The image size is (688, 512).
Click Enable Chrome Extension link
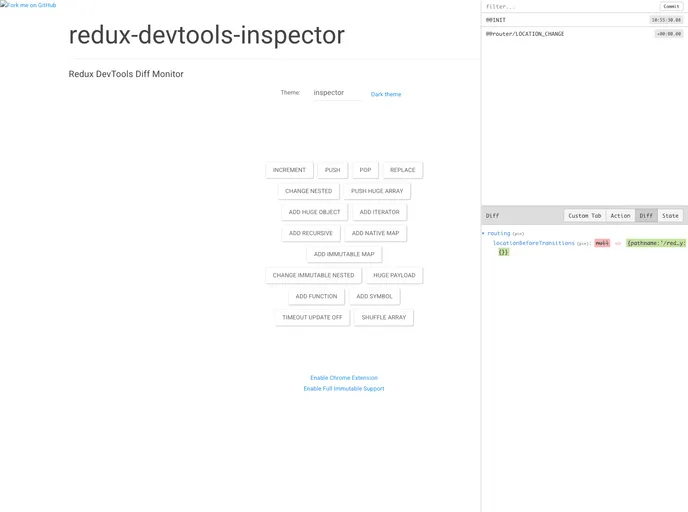[x=344, y=378]
